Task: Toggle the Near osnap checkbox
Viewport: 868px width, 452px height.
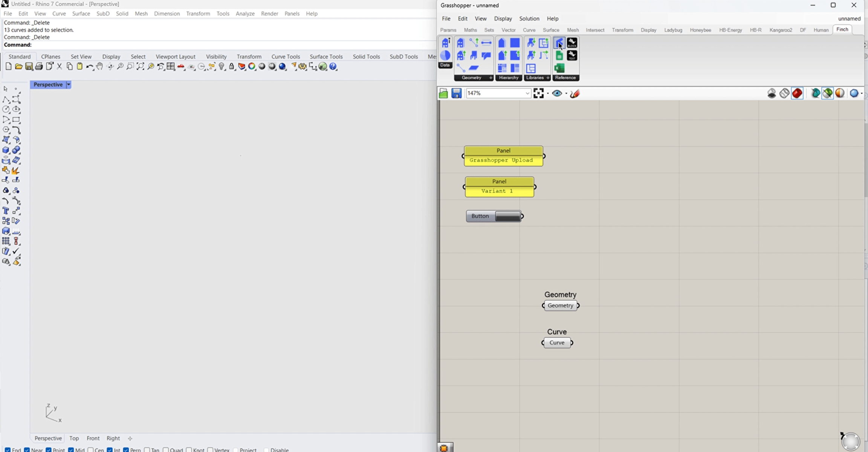Action: point(27,450)
